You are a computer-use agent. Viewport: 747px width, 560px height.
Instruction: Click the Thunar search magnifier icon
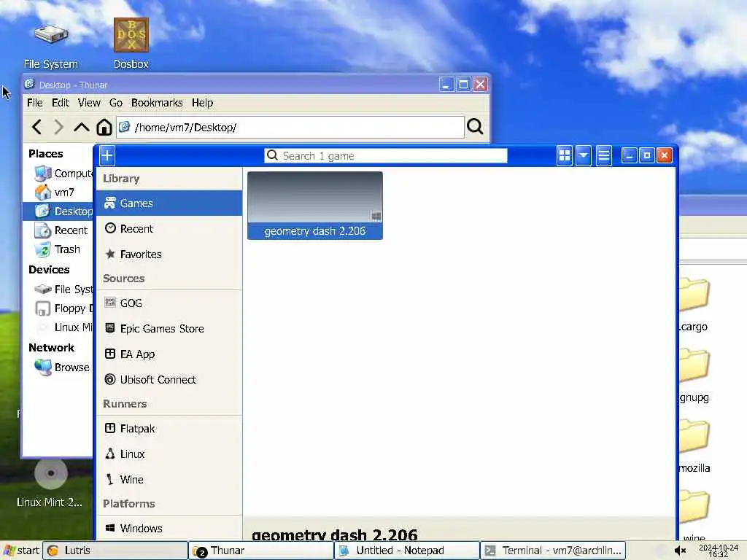(x=475, y=127)
